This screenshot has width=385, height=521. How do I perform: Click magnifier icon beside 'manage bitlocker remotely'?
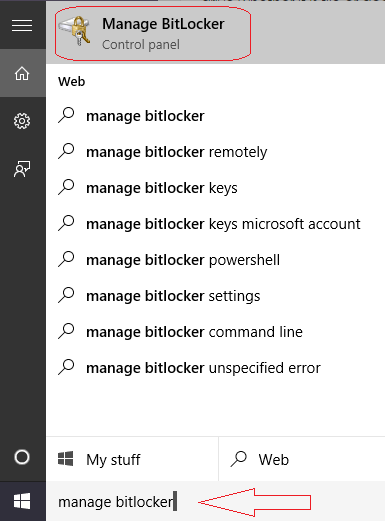(x=66, y=152)
